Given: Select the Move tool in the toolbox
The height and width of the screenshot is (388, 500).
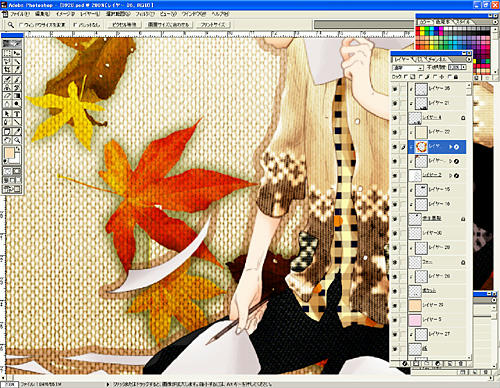Looking at the screenshot, I should point(17,53).
